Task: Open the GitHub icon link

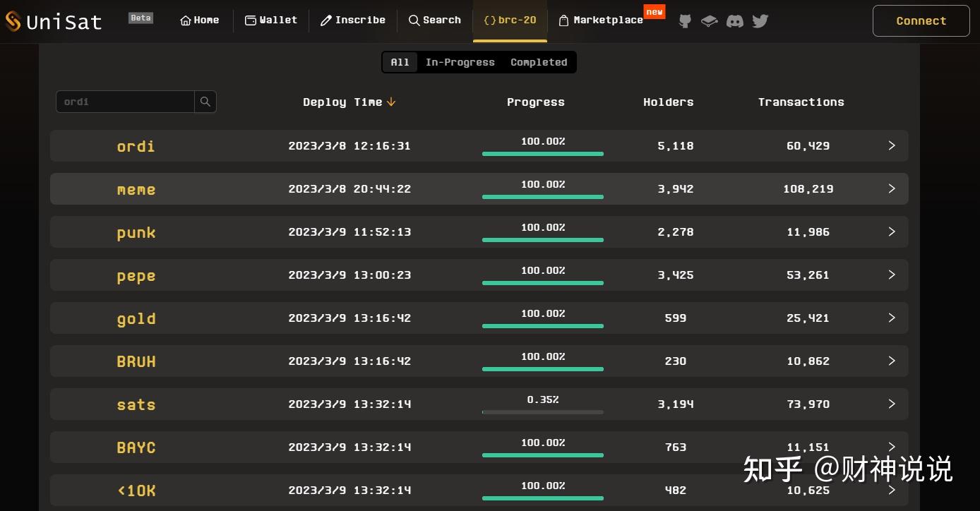Action: click(x=685, y=21)
